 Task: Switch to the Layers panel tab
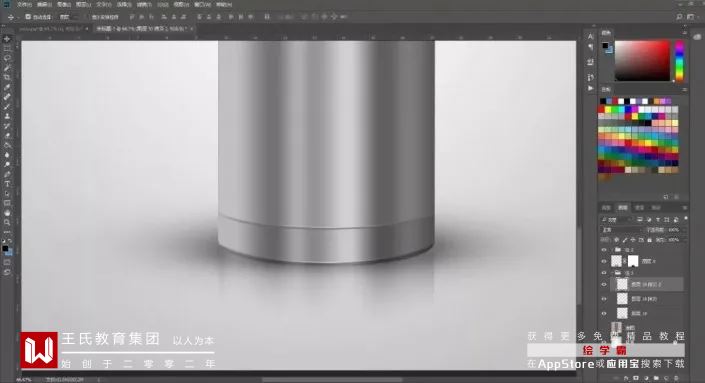pos(623,207)
